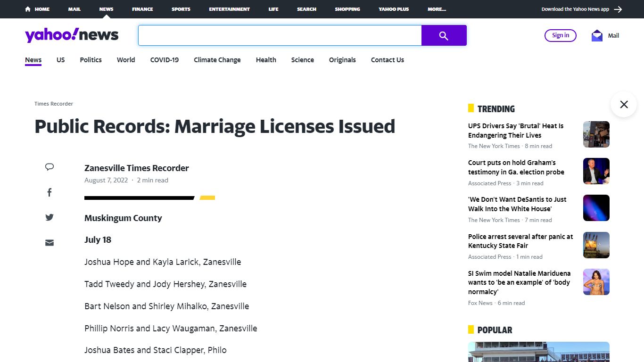Viewport: 644px width, 362px height.
Task: Go to the Climate Change section tab
Action: click(x=217, y=60)
